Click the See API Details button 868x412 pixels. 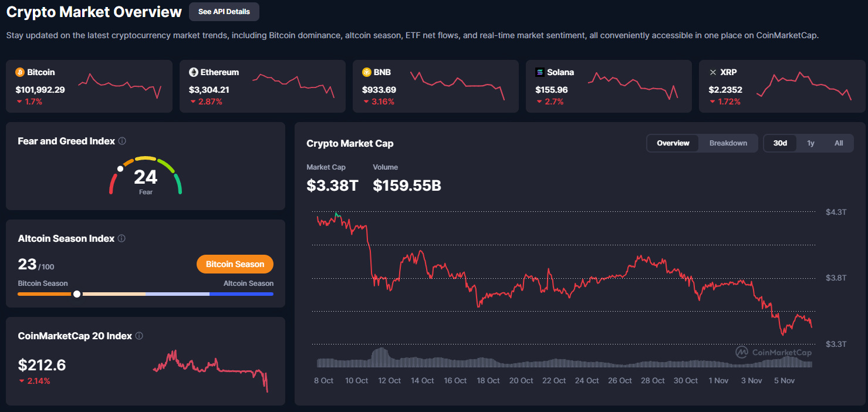point(224,12)
